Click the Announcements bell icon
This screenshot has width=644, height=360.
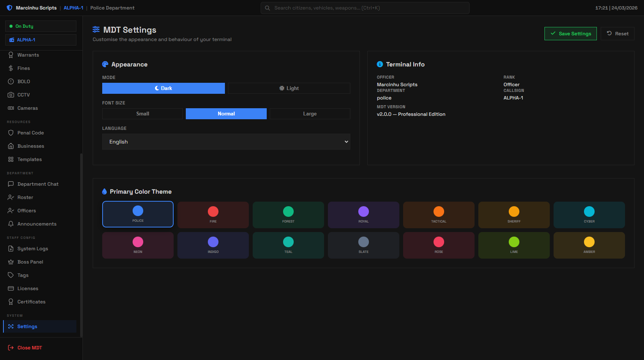pyautogui.click(x=11, y=224)
